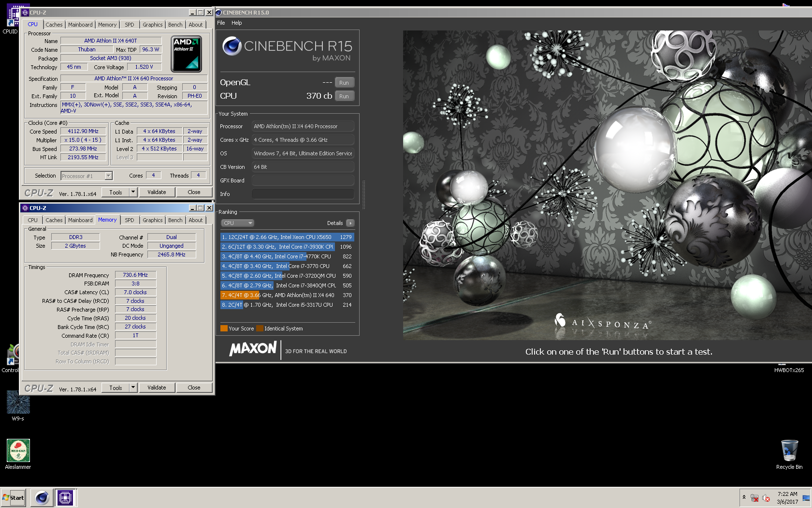Open the Processor #1 selection dropdown
This screenshot has height=508, width=812.
[87, 176]
